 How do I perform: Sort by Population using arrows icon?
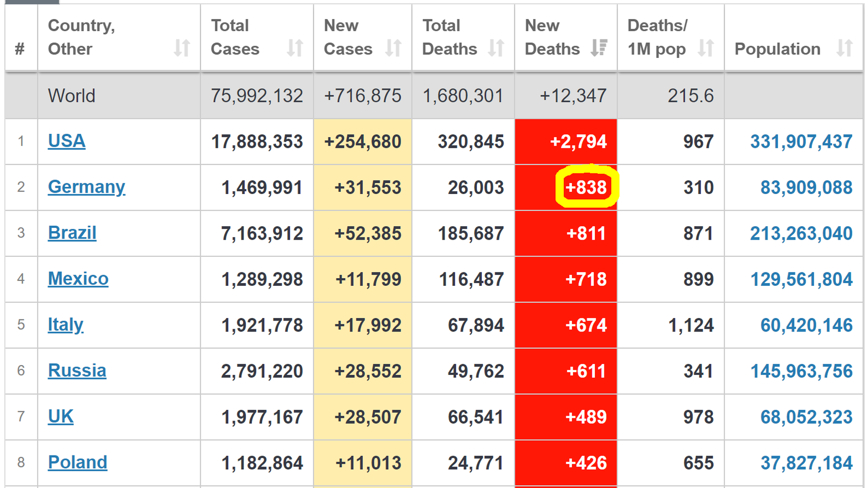pyautogui.click(x=844, y=48)
